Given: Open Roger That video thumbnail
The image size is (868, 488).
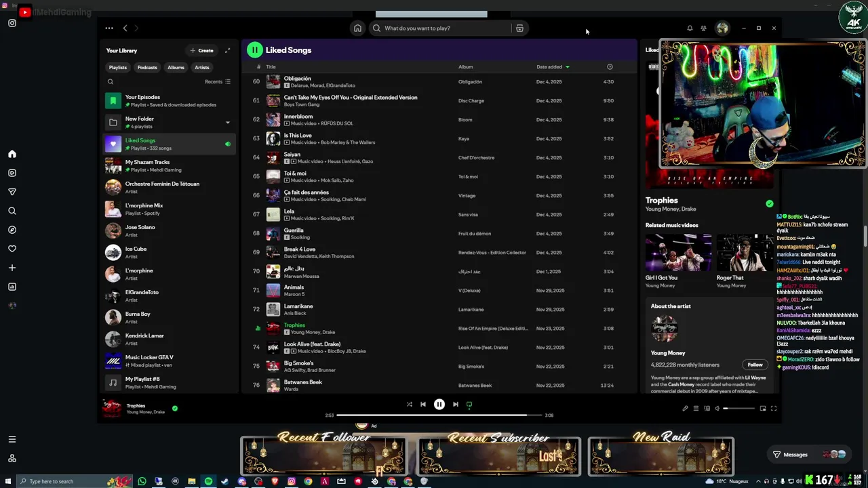Looking at the screenshot, I should (745, 252).
